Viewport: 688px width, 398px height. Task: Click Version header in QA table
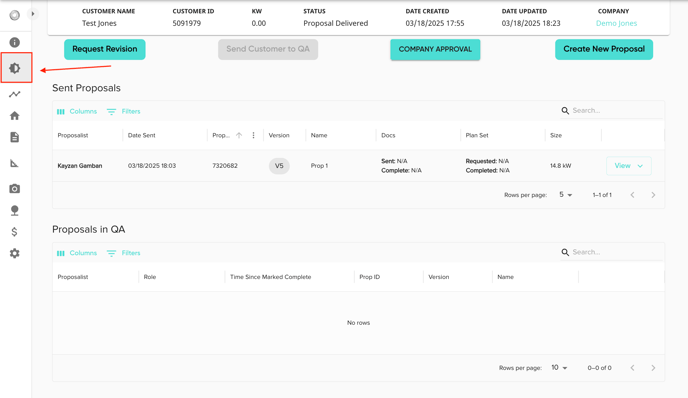tap(438, 277)
